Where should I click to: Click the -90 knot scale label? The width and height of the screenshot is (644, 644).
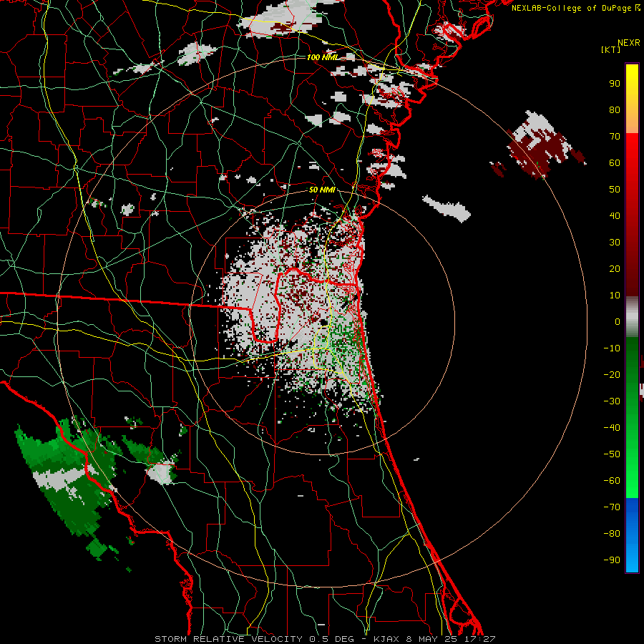[612, 560]
